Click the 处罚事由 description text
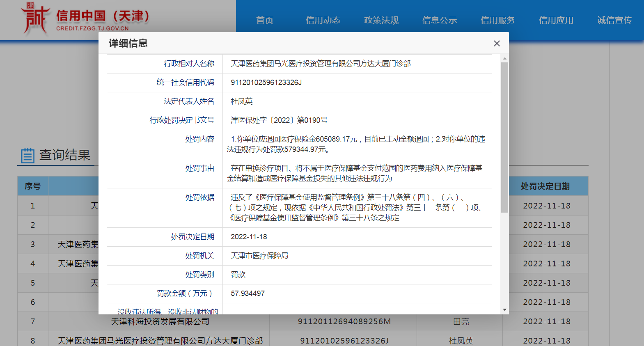The image size is (644, 346). pyautogui.click(x=355, y=173)
